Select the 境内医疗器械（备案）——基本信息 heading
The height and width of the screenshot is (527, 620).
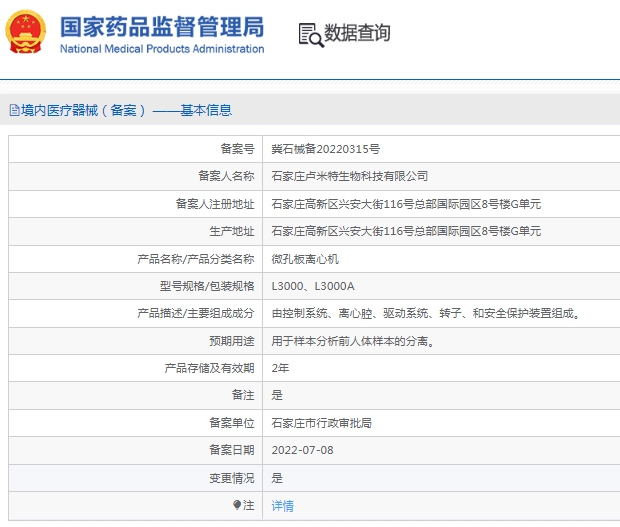pyautogui.click(x=127, y=110)
